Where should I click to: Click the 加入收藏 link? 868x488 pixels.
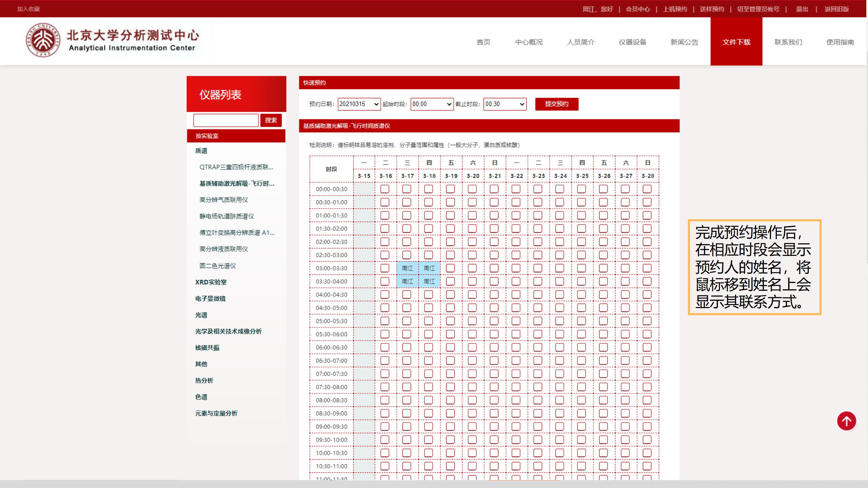[28, 9]
